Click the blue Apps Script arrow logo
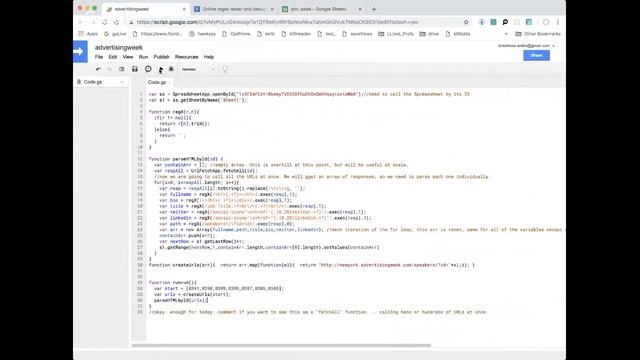640x360 pixels. (80, 51)
